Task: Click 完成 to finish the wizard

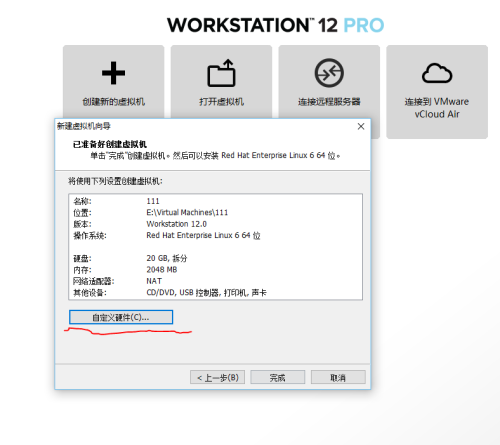Action: click(x=277, y=377)
